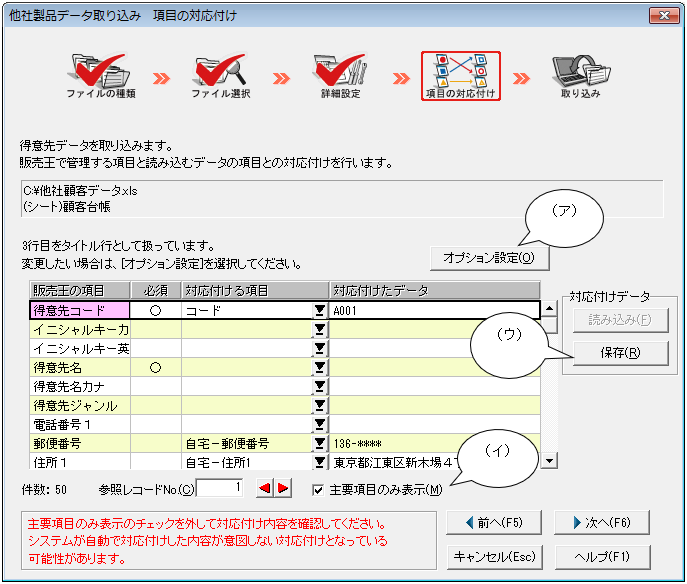The height and width of the screenshot is (584, 687).
Task: Go to next reference record with right red arrow
Action: (x=283, y=488)
